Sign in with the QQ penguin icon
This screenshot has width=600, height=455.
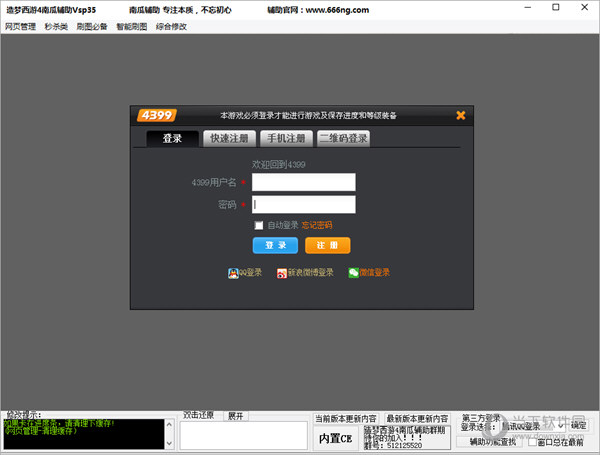233,273
